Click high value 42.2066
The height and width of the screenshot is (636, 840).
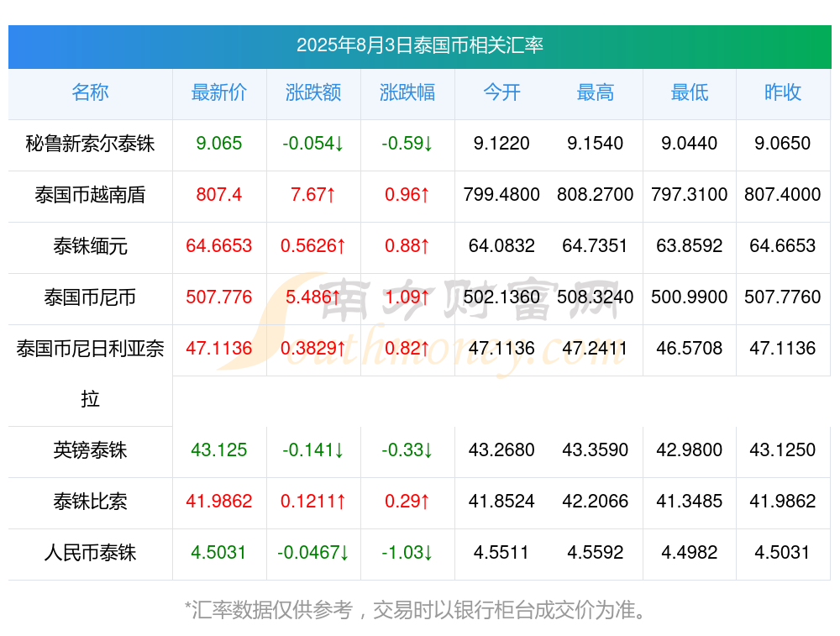596,502
